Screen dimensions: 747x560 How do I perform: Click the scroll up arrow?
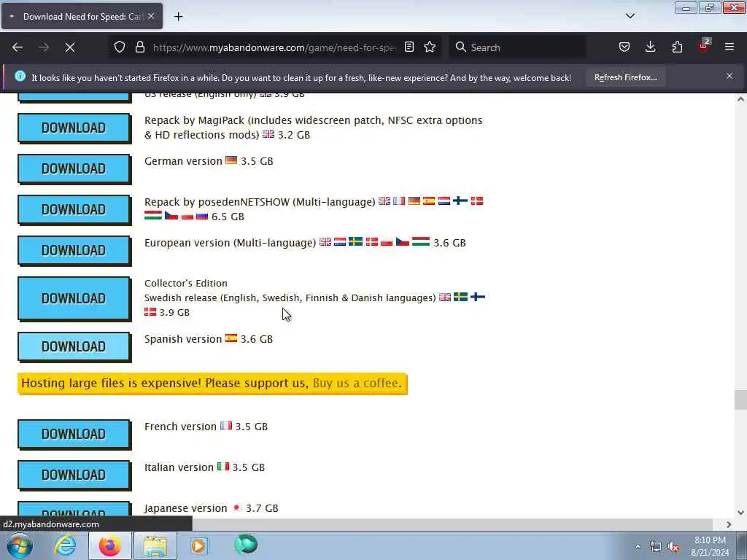[740, 99]
